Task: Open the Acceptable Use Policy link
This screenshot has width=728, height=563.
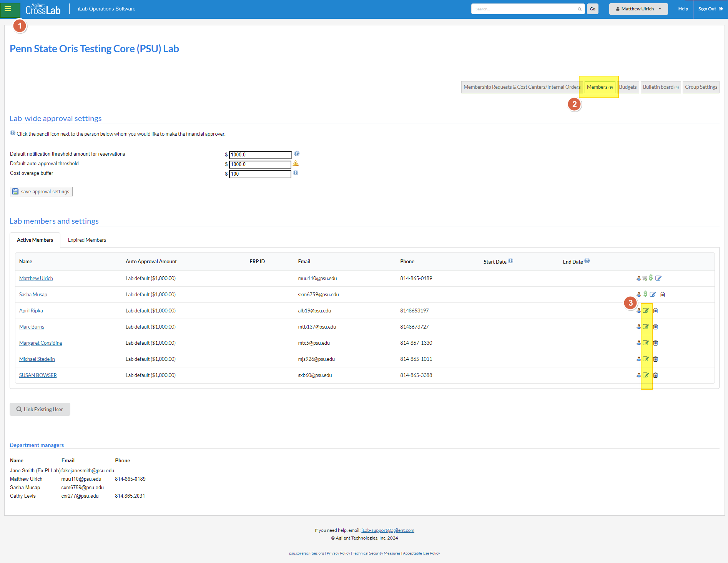Action: tap(421, 553)
